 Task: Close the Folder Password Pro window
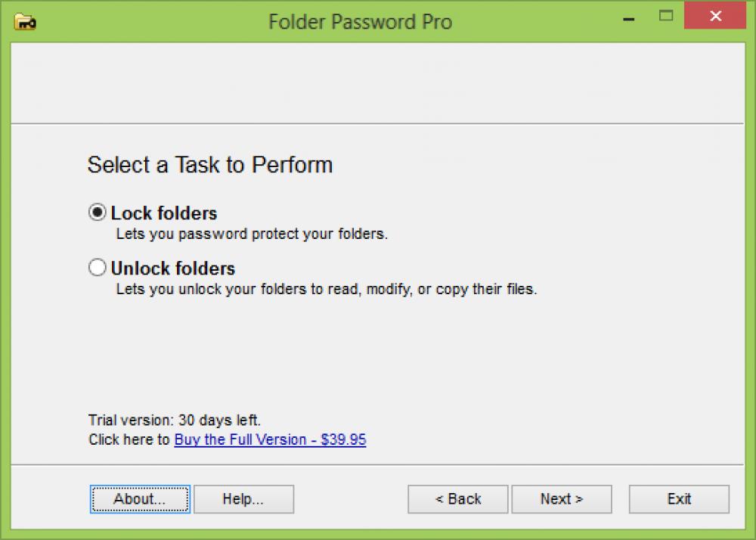coord(714,15)
